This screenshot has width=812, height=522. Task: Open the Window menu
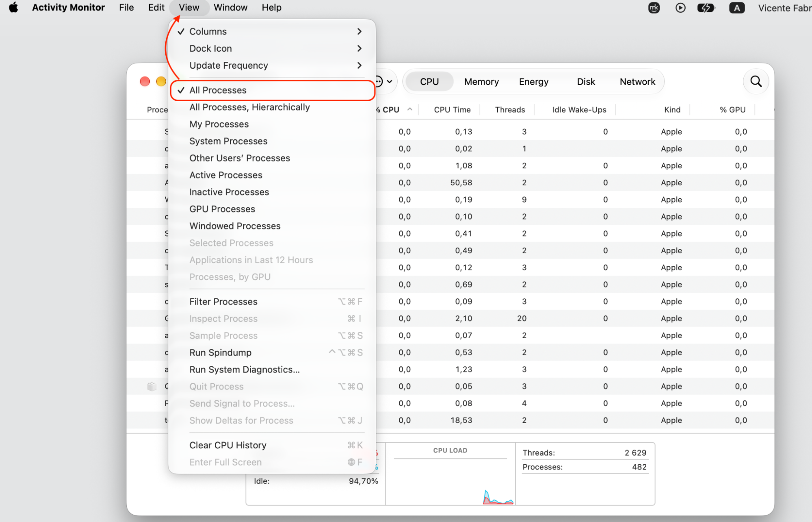point(230,8)
